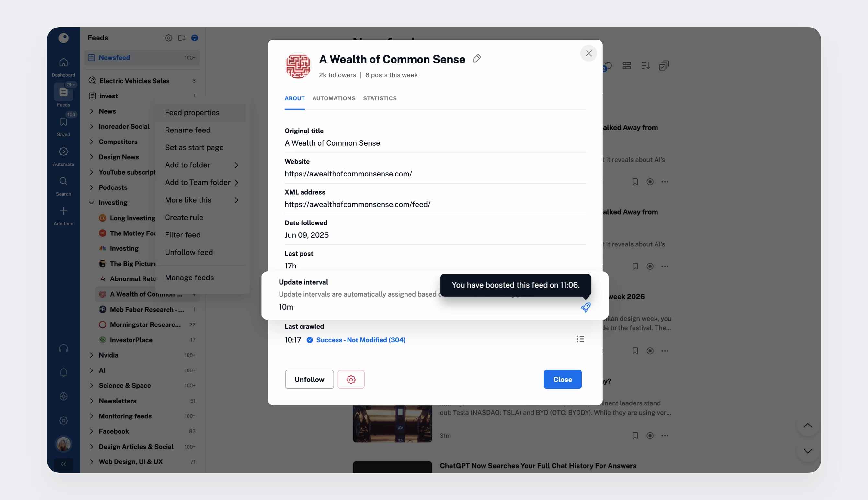Switch to the Statistics tab
The width and height of the screenshot is (868, 500).
pyautogui.click(x=379, y=98)
